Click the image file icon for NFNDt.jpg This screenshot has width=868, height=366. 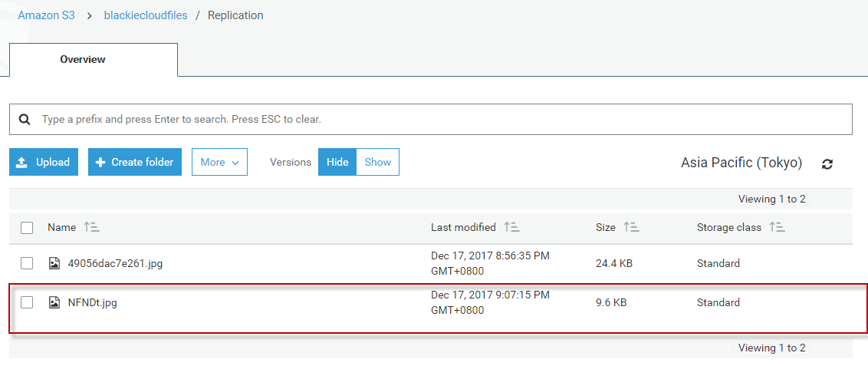54,302
